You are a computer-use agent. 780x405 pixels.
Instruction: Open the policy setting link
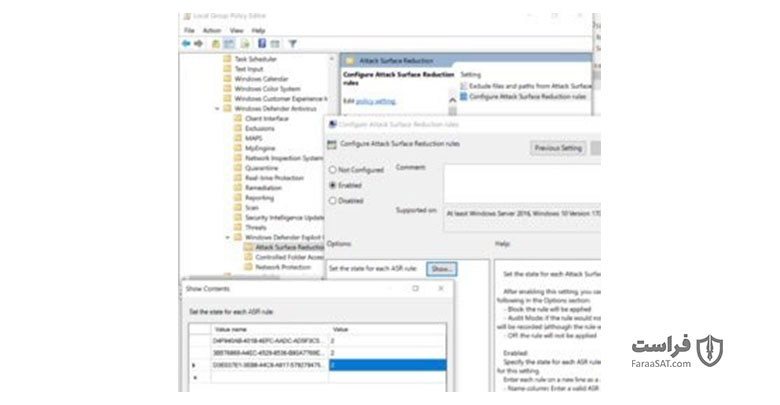[376, 101]
